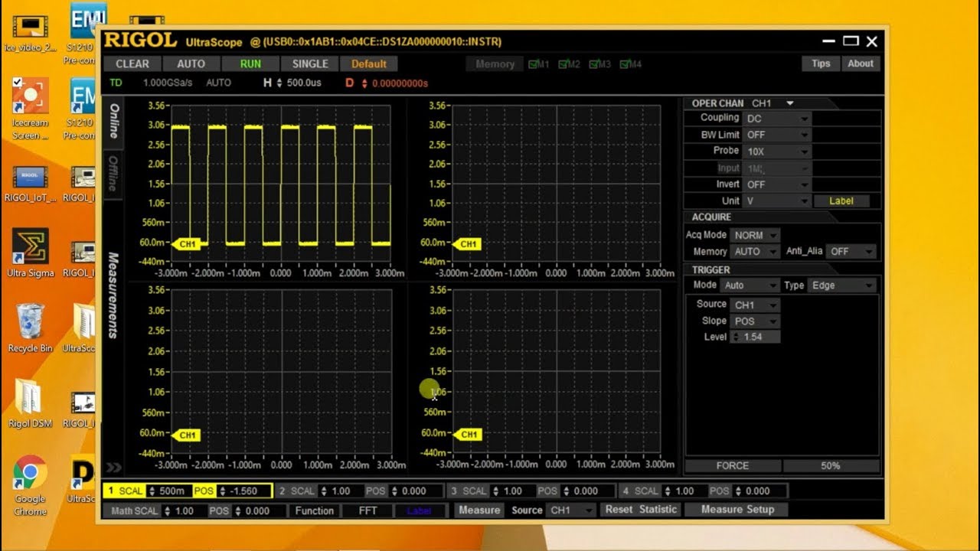Viewport: 980px width, 551px height.
Task: Click the CH1 marker on the square-wave plot
Action: (187, 244)
